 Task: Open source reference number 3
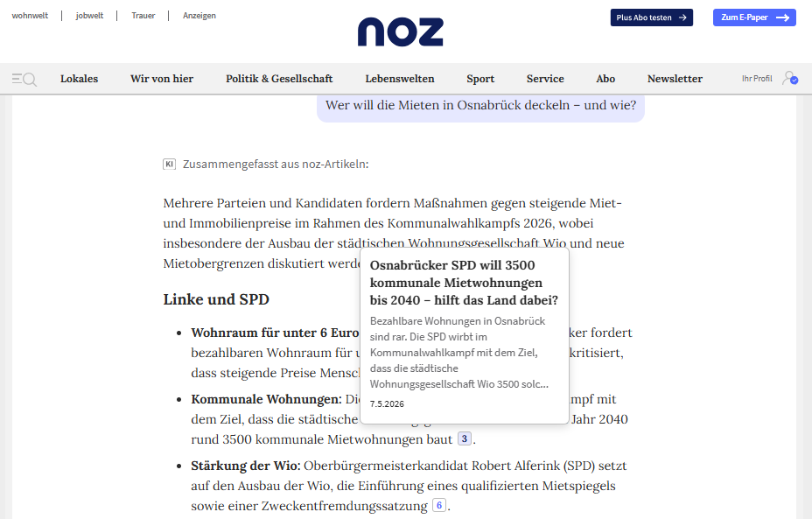pos(465,438)
